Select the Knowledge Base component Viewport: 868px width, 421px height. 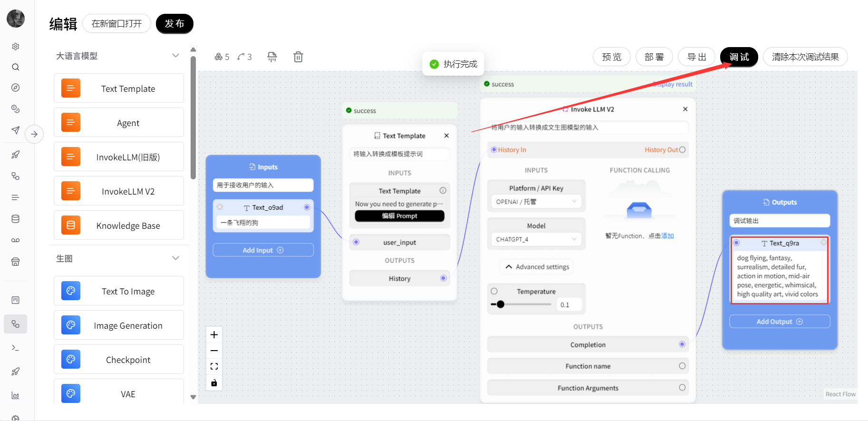(119, 225)
